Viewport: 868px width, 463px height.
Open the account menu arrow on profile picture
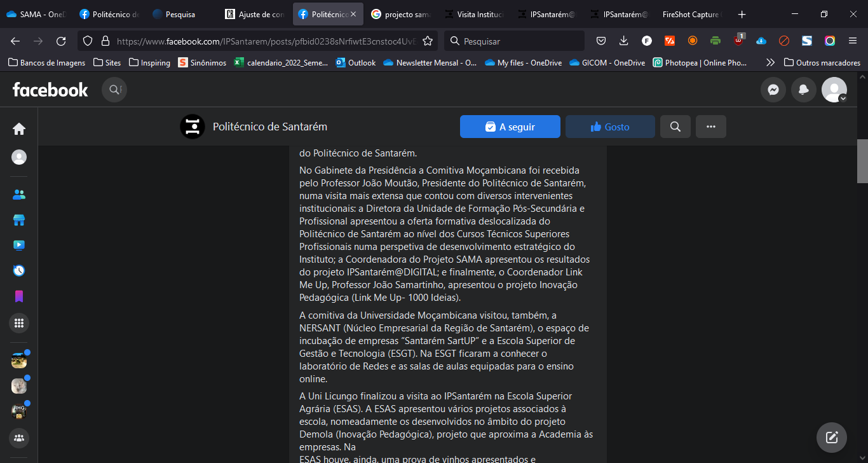click(843, 99)
